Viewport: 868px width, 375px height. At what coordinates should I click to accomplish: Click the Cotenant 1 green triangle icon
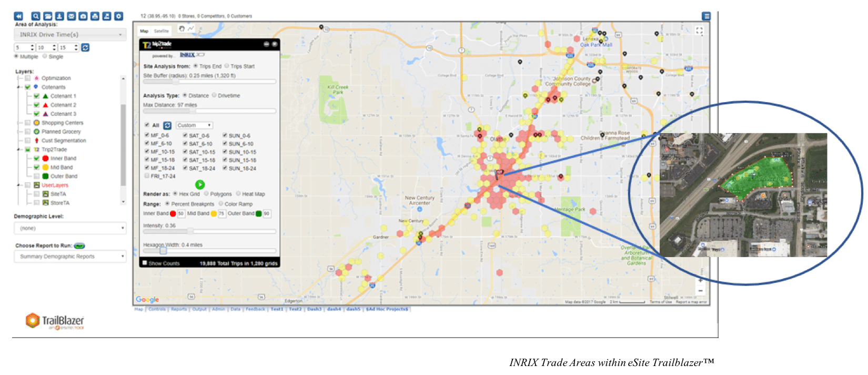46,96
